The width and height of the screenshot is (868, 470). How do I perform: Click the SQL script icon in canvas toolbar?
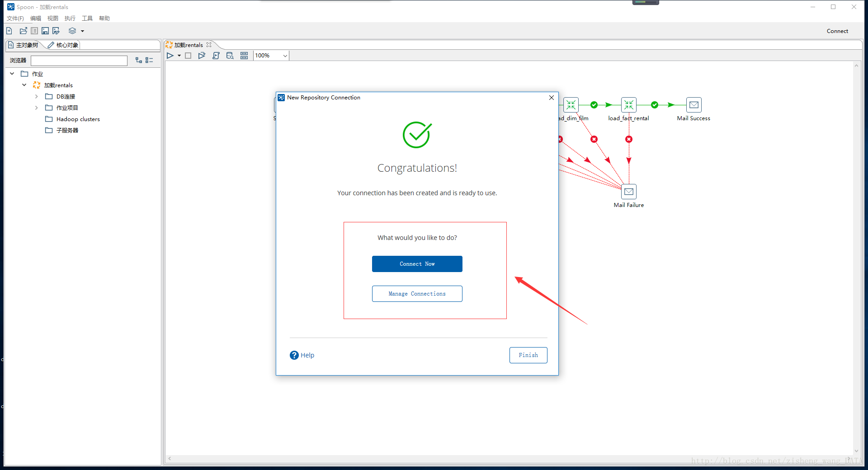216,56
